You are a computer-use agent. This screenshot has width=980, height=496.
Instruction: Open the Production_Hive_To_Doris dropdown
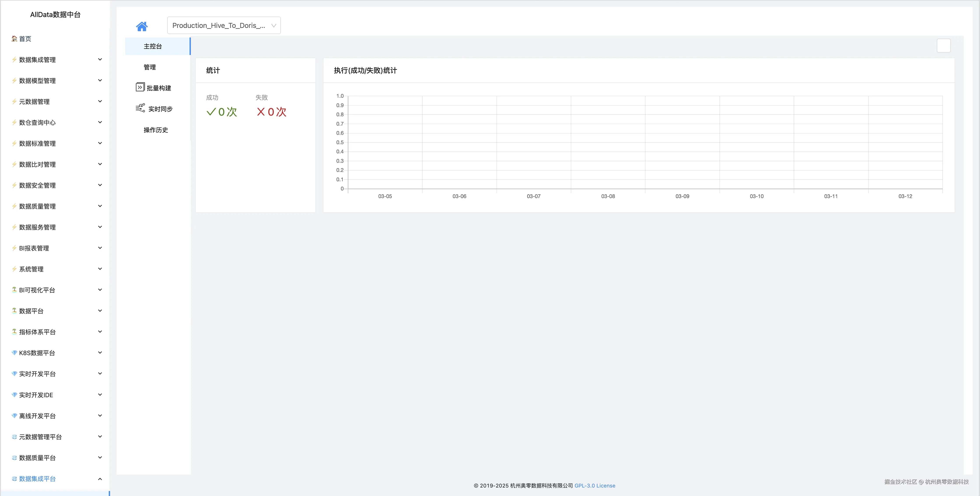point(224,26)
